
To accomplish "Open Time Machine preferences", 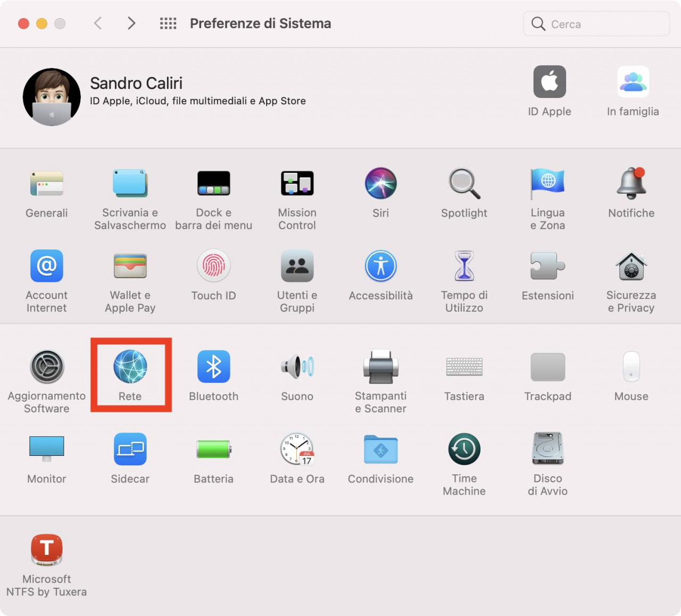I will (464, 449).
